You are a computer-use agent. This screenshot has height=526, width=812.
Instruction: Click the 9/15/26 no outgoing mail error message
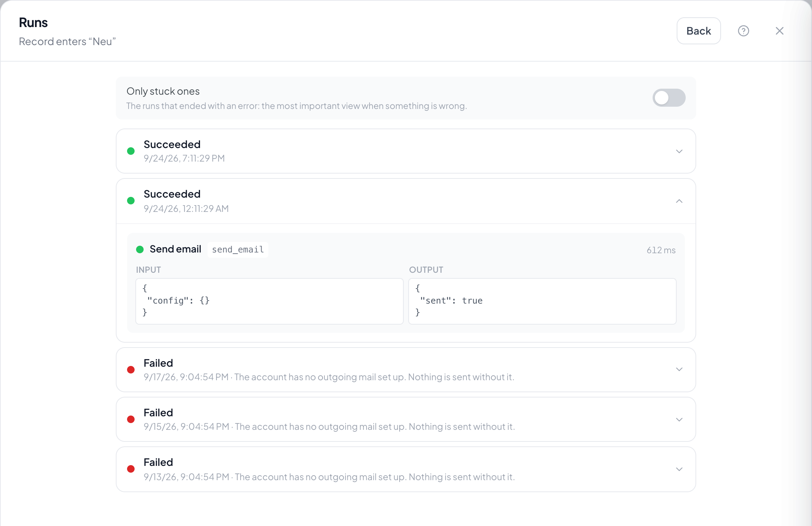click(375, 426)
